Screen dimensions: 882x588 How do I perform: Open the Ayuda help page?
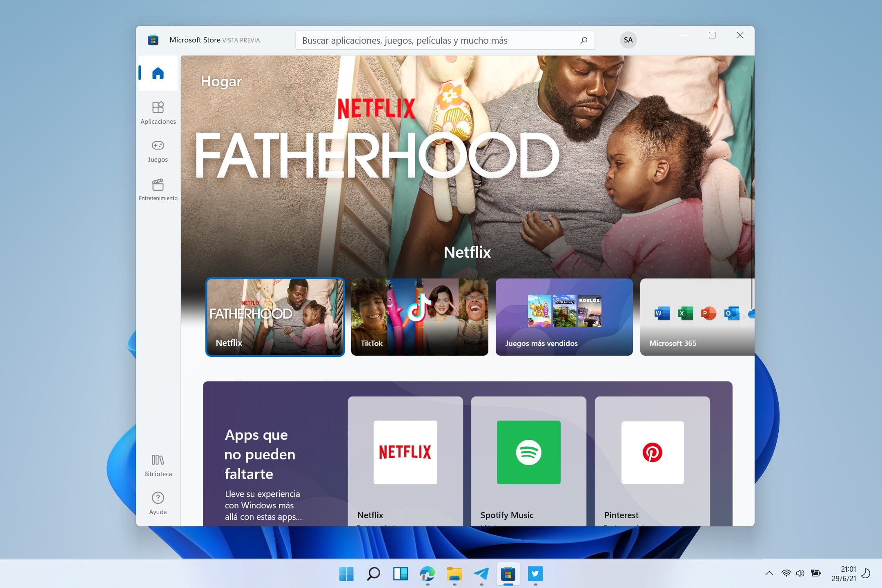tap(158, 503)
